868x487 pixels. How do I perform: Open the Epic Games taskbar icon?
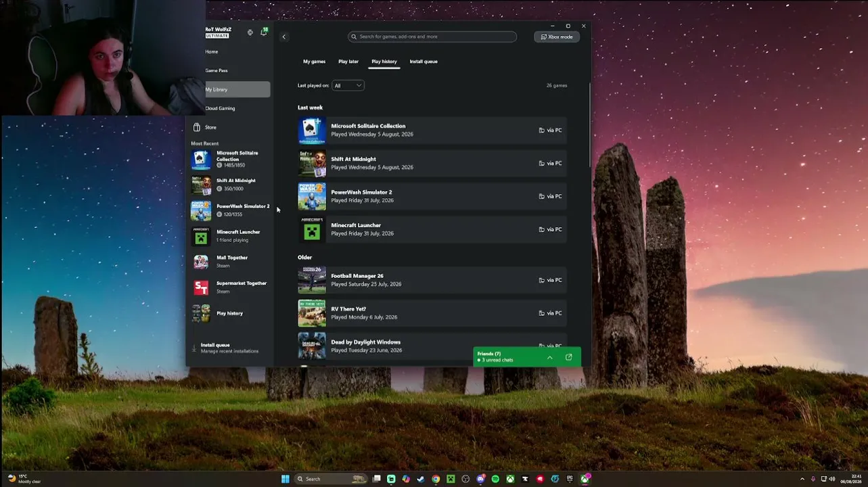coord(570,479)
